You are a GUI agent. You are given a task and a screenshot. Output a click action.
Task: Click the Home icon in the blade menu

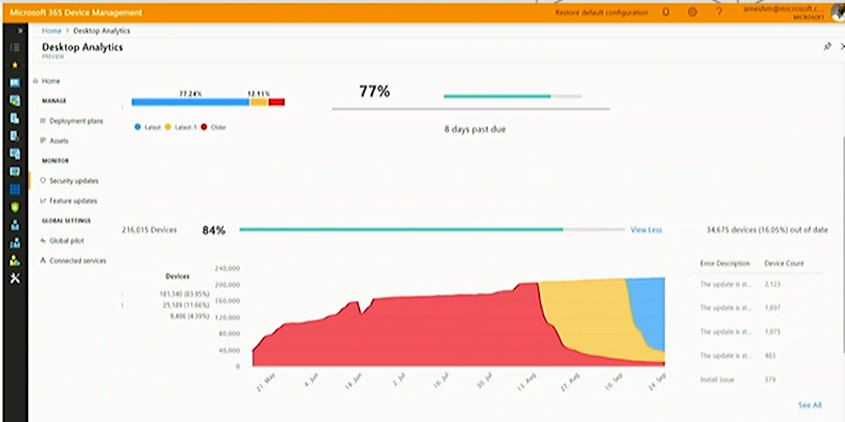coord(35,81)
